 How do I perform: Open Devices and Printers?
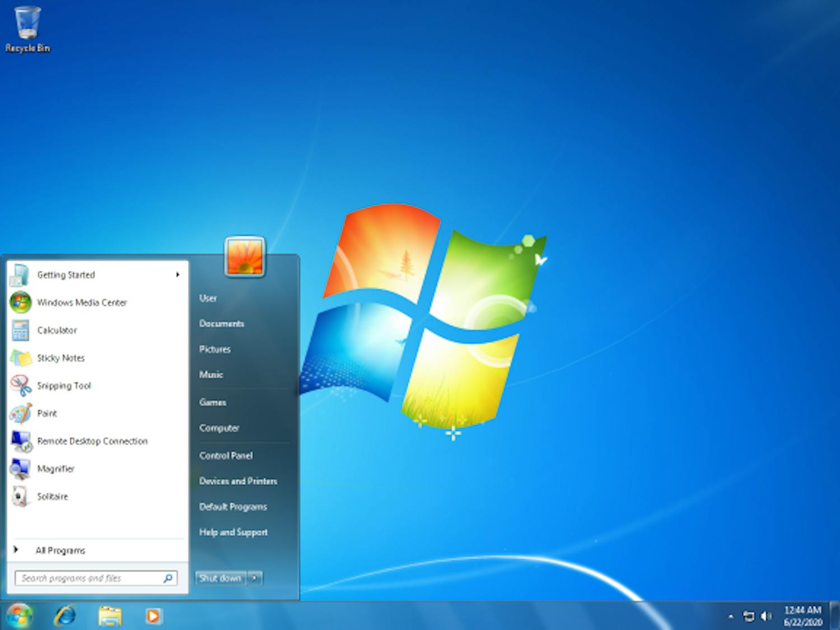pos(237,481)
